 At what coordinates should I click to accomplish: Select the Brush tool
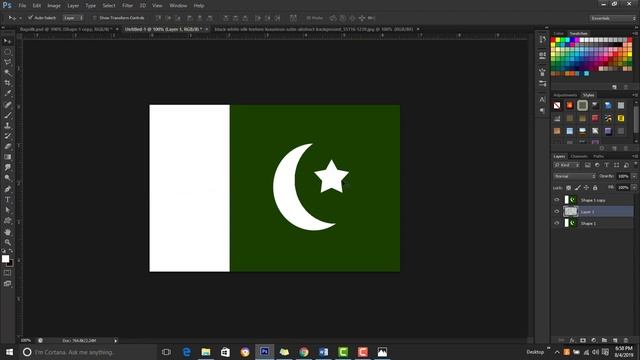(7, 115)
